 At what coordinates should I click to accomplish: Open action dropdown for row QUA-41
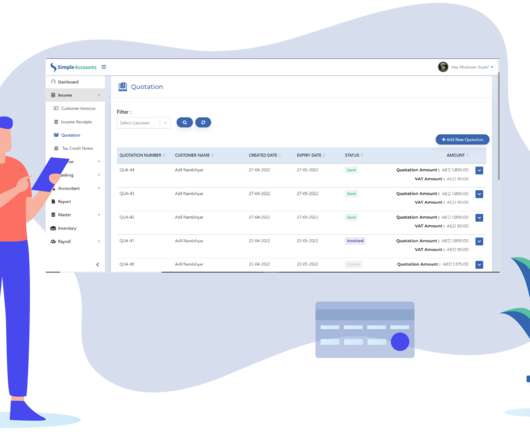(x=479, y=194)
